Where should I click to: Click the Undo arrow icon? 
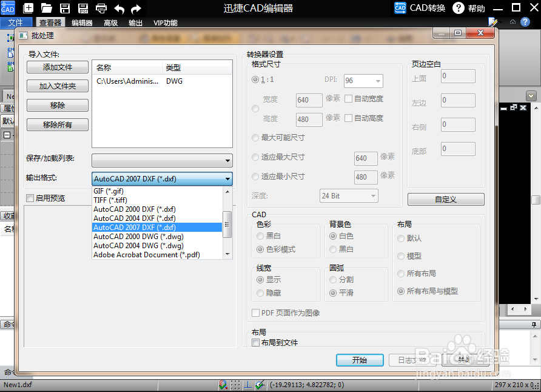[119, 8]
